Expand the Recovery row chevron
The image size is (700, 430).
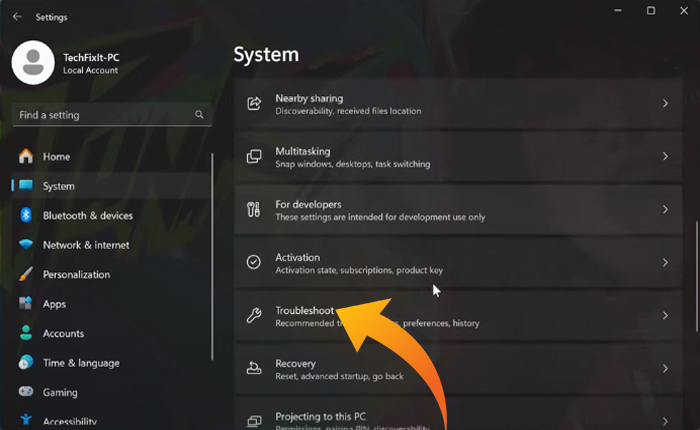665,369
